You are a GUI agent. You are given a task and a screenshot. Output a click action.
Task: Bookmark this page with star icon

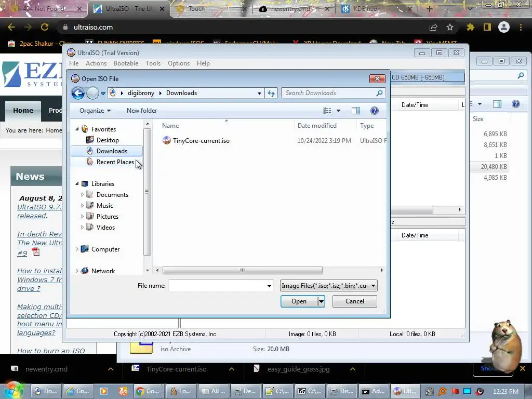[450, 27]
